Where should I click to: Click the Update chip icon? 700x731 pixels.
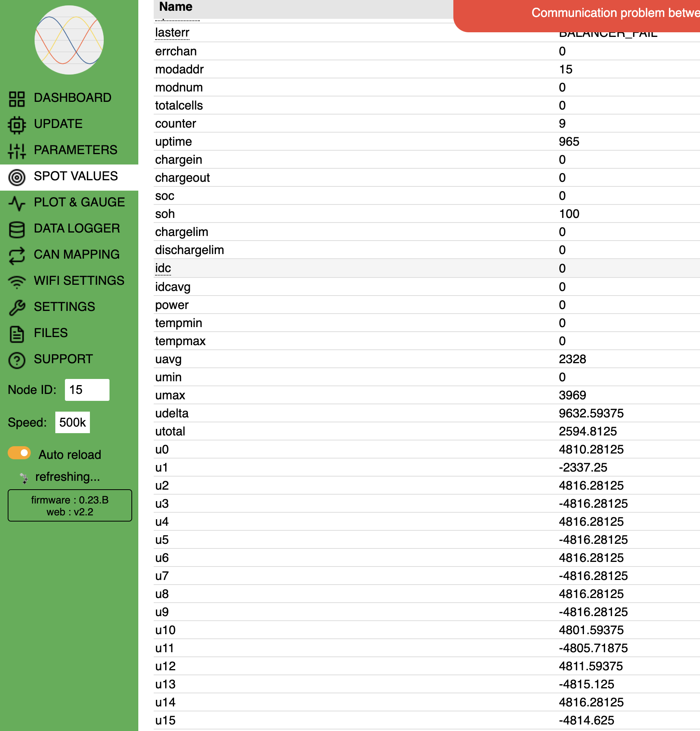pos(17,125)
